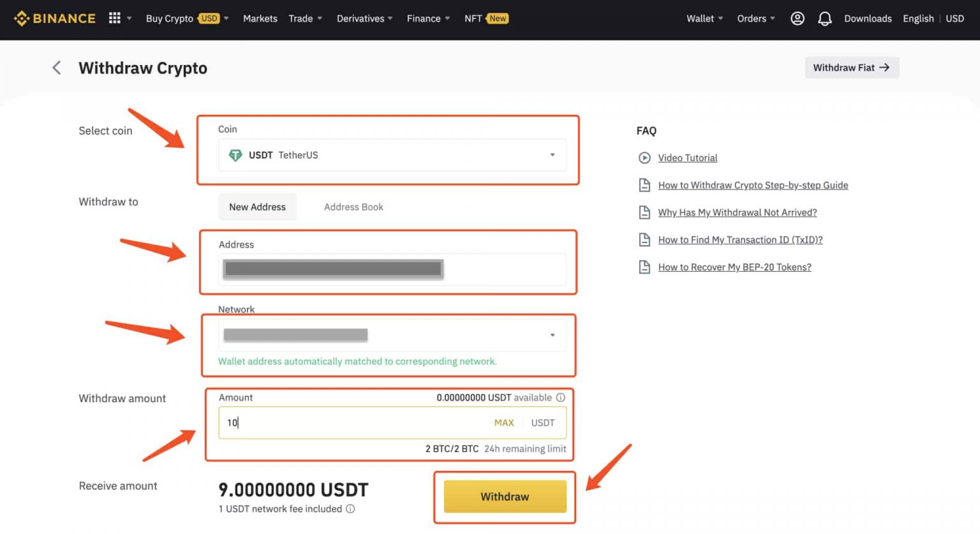Click the account profile icon

pos(797,19)
